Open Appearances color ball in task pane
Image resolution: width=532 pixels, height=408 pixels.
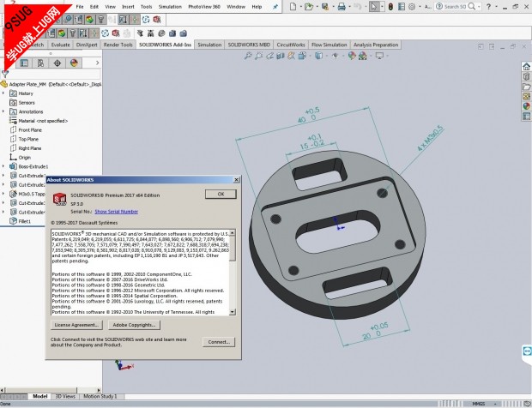[x=526, y=106]
